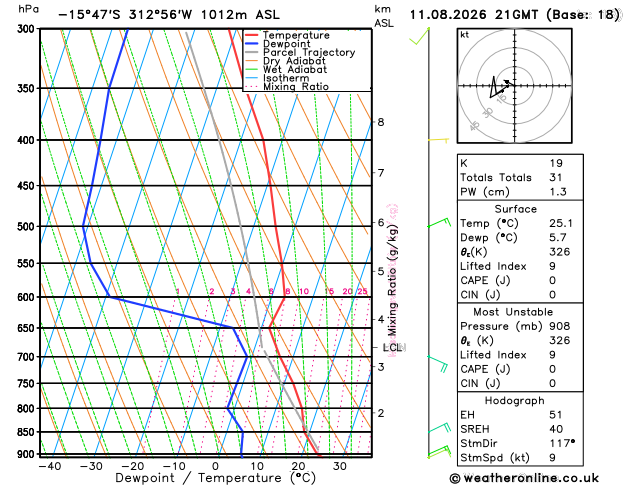Select the 'Wet Adiabat' legend label

pos(295,69)
